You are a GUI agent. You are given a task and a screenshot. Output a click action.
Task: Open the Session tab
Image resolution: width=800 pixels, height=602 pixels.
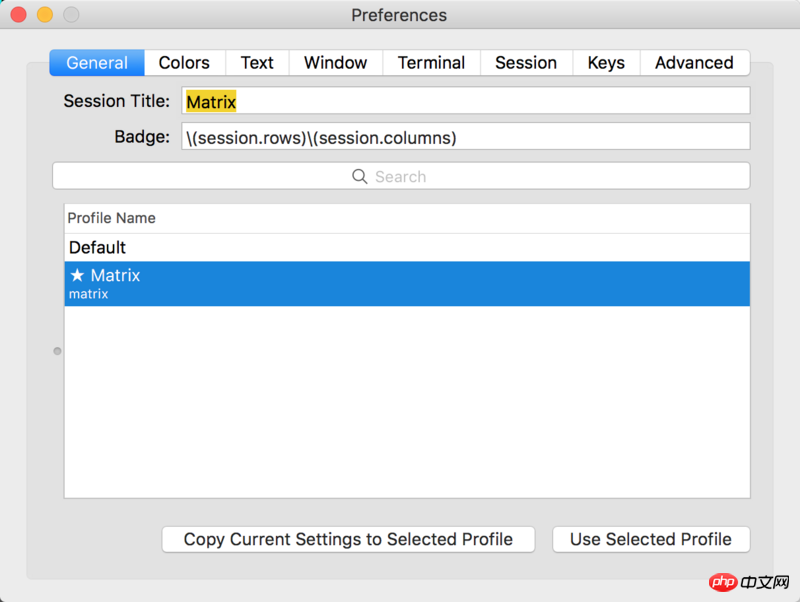[526, 63]
